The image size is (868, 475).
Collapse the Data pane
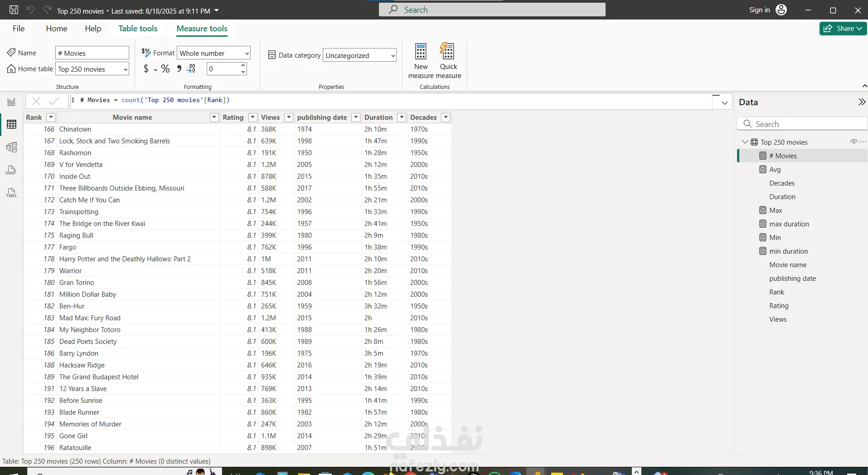coord(862,102)
